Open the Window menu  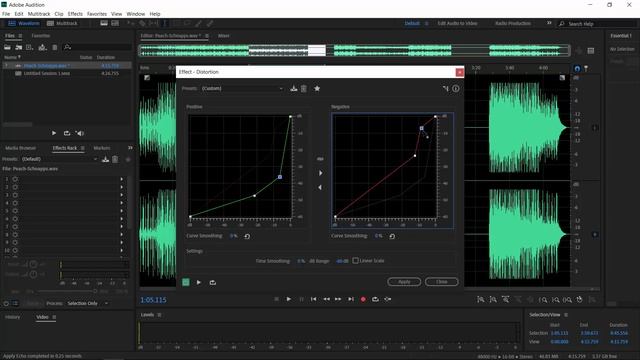[136, 14]
